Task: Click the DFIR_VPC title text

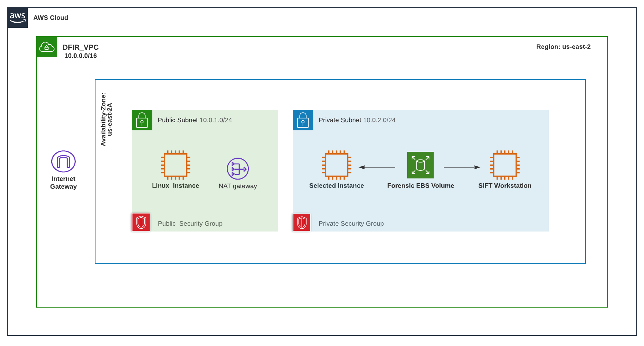Action: coord(80,47)
